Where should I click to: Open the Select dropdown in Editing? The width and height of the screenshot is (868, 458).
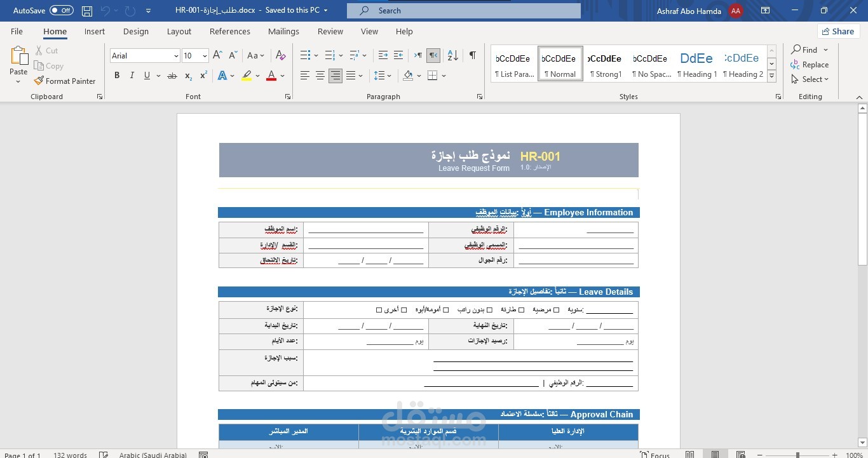coord(810,79)
